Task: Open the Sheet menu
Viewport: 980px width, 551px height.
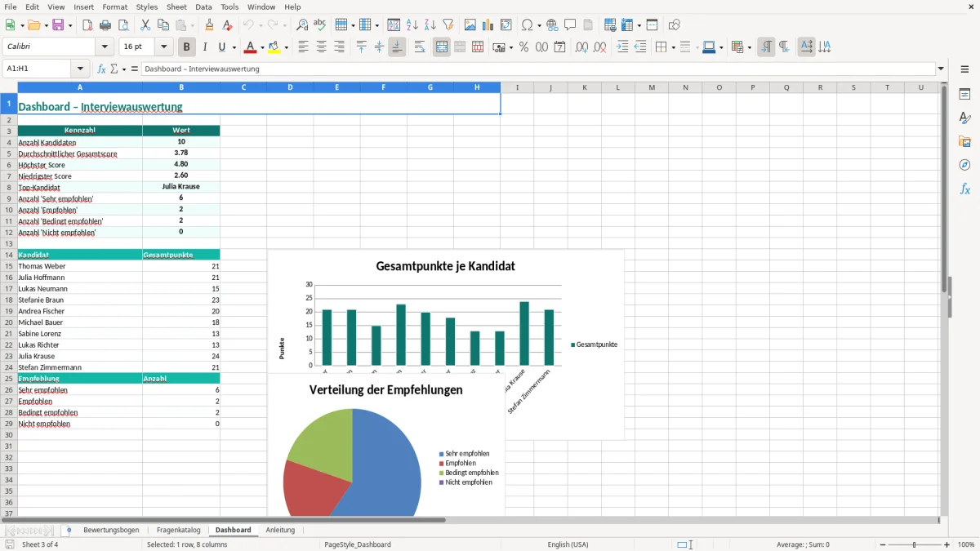Action: (176, 7)
